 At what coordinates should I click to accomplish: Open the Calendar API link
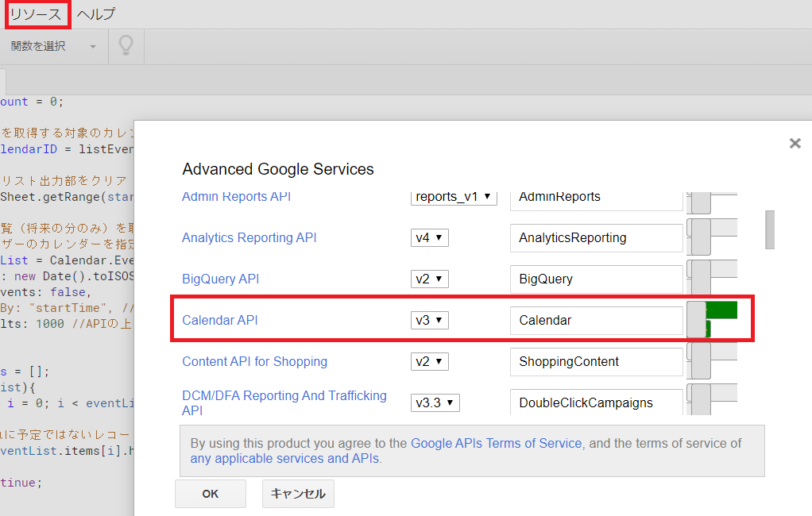220,321
